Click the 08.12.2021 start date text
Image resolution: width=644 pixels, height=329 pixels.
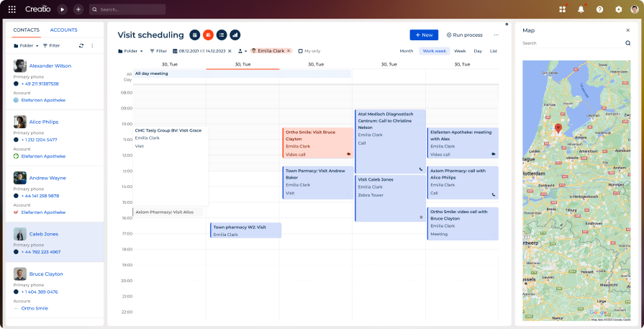point(189,51)
